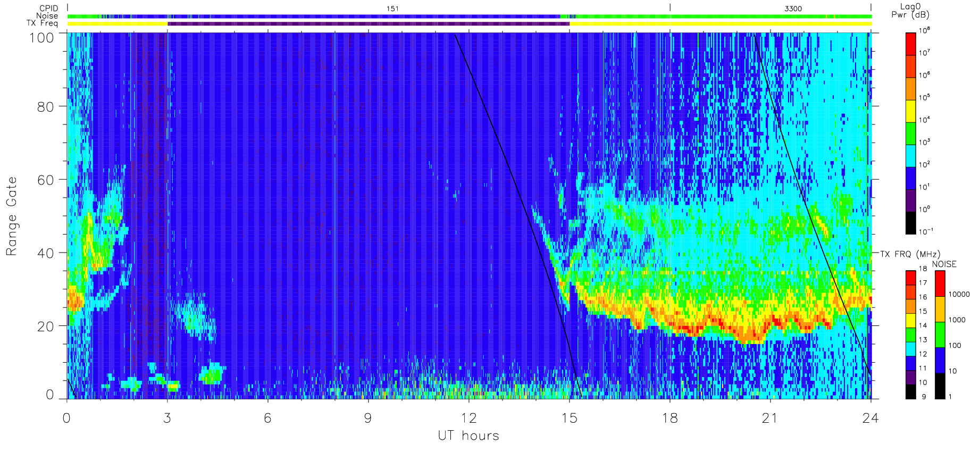Click the 24 tick label on UT hours axis
The width and height of the screenshot is (980, 452).
870,418
